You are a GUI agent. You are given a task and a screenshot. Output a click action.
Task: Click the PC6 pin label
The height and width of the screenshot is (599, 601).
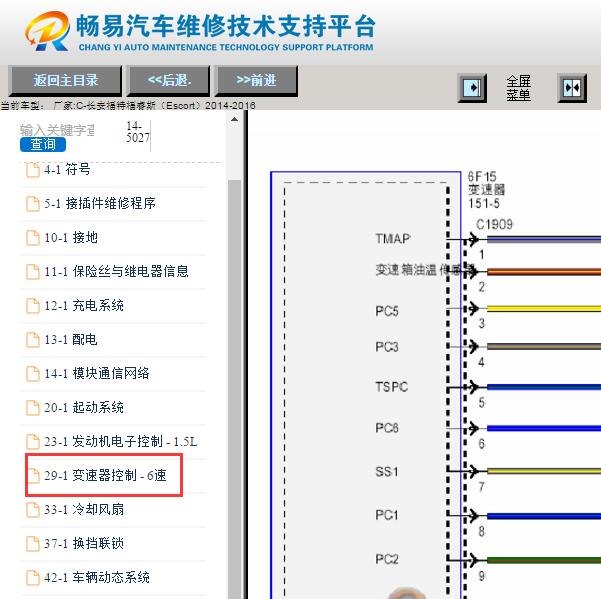click(387, 428)
